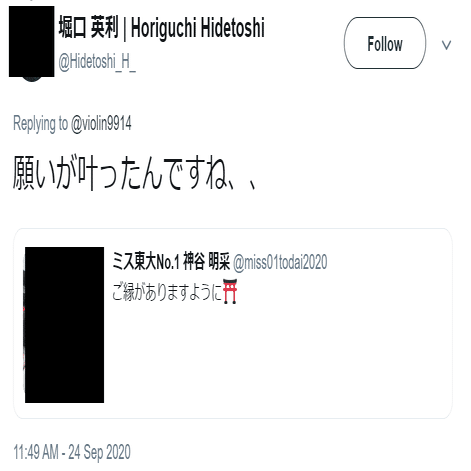Click quoted tweet text ご縁がありますように

167,292
